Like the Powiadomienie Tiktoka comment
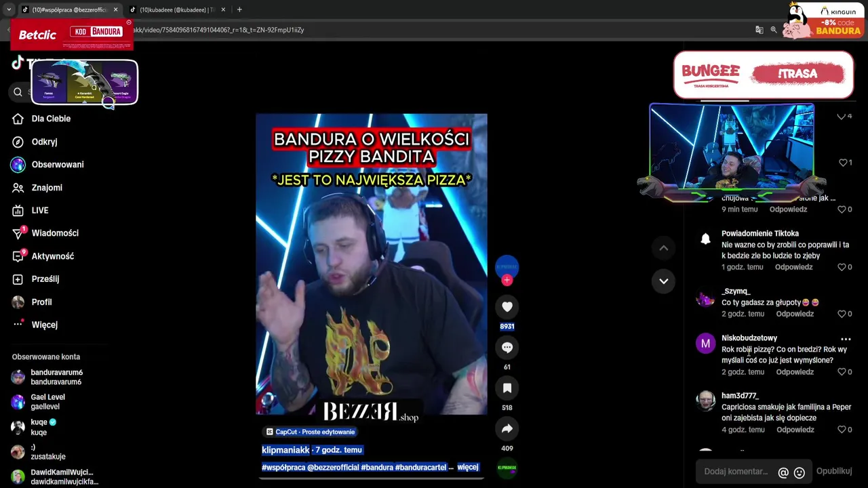 point(842,267)
